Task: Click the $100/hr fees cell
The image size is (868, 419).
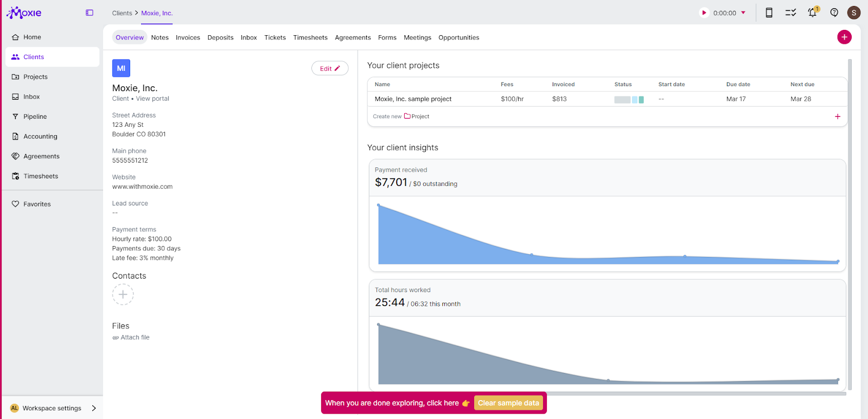Action: [512, 99]
